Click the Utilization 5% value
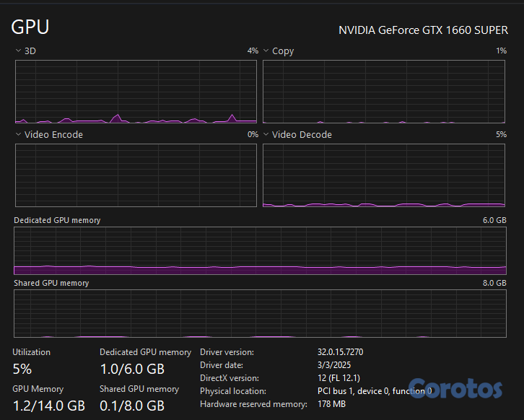 point(22,369)
